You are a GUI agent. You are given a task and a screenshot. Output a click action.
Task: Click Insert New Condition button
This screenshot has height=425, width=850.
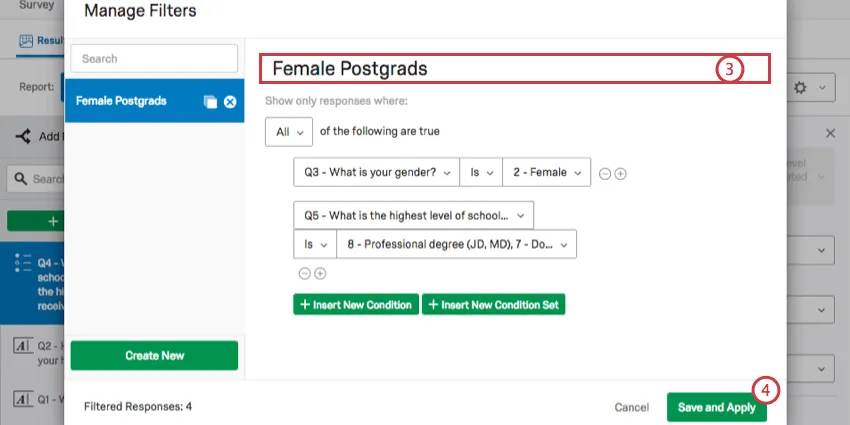355,304
